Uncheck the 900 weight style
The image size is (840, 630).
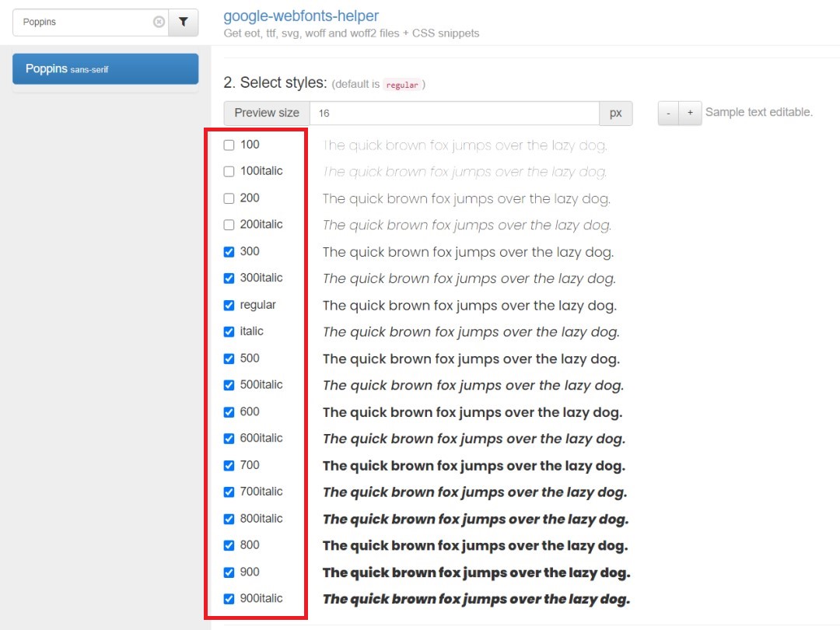[x=229, y=572]
